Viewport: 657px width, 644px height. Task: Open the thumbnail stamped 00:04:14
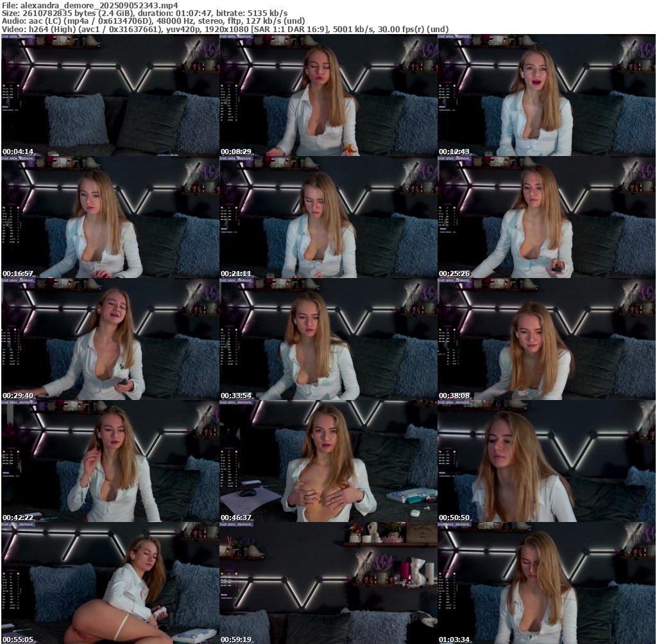pyautogui.click(x=110, y=95)
